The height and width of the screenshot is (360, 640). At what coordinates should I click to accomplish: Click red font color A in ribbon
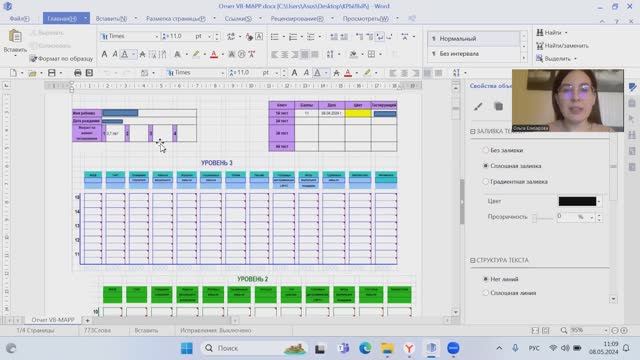coord(214,54)
